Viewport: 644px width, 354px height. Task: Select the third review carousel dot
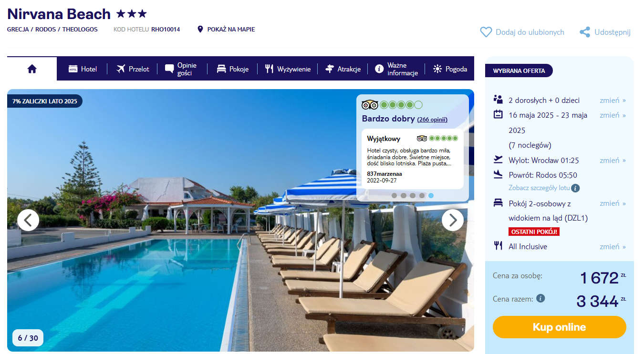coord(413,195)
